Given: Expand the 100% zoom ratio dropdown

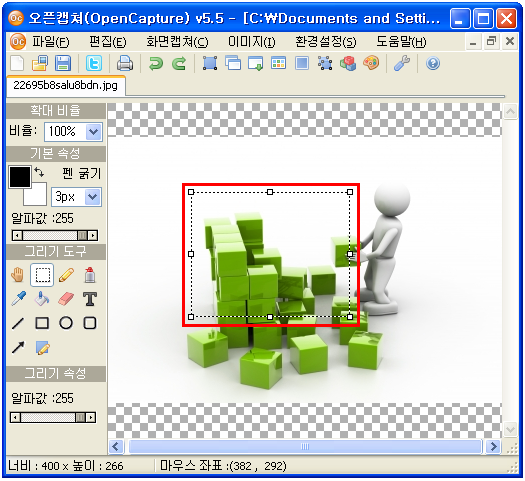Looking at the screenshot, I should pos(93,132).
